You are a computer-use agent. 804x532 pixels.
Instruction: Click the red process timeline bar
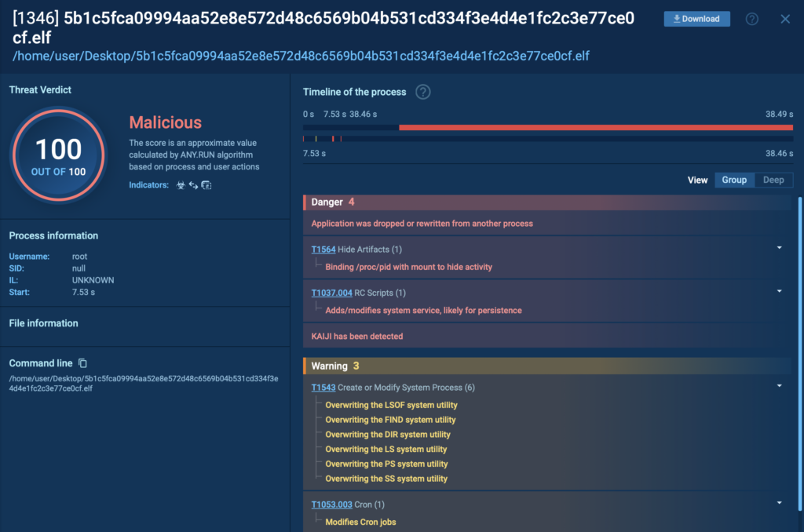click(595, 127)
